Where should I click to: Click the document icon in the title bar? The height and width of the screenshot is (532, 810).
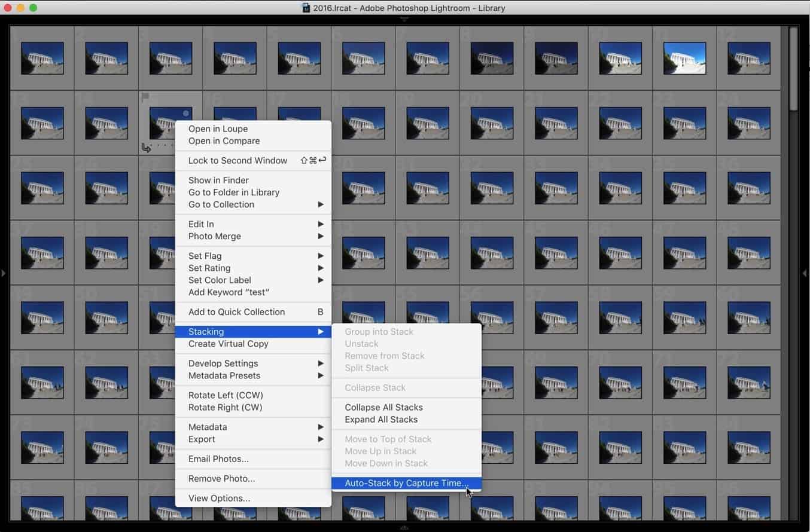[306, 8]
